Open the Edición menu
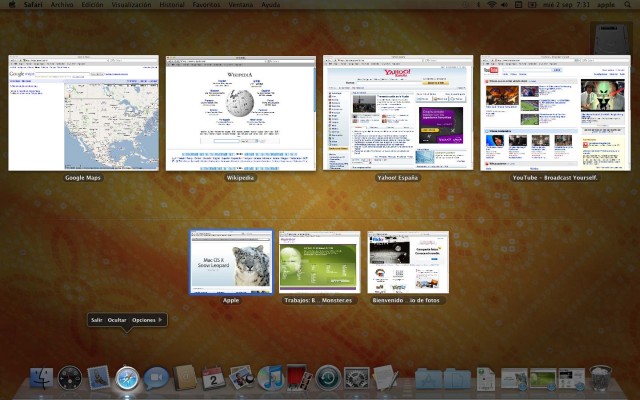The image size is (640, 400). tap(92, 4)
